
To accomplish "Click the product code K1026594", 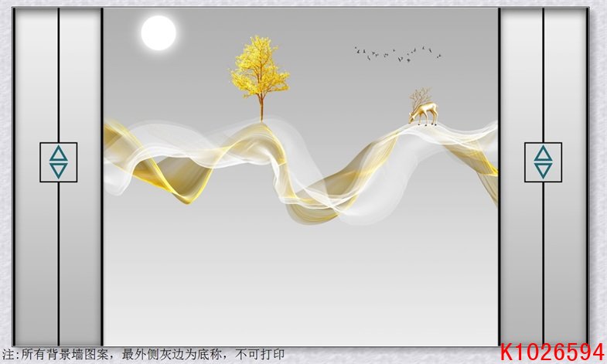I will pos(552,352).
